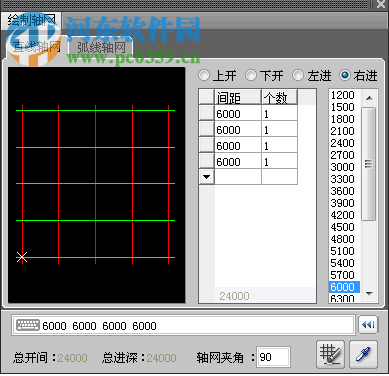The height and width of the screenshot is (376, 389).
Task: Select 1500 in the spacing list
Action: click(343, 107)
